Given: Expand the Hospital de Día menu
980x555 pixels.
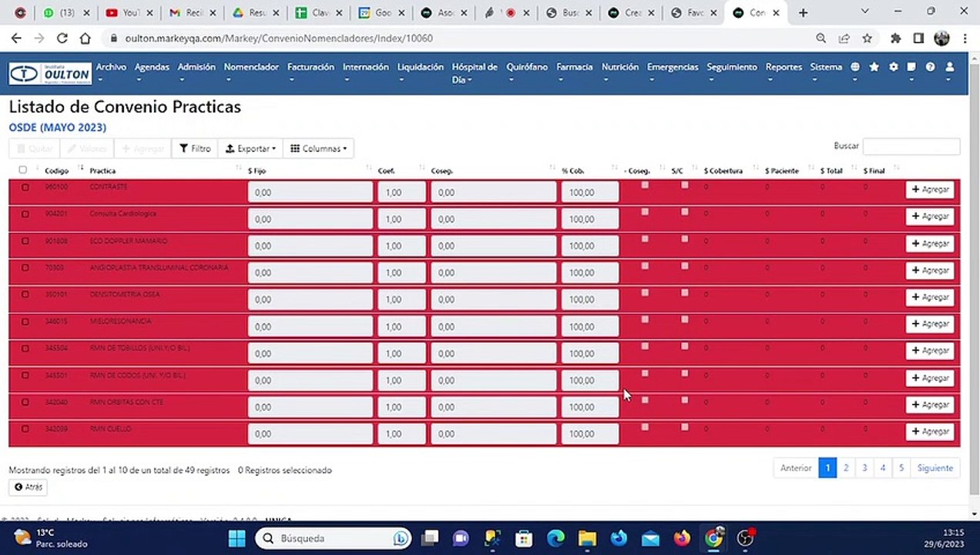Looking at the screenshot, I should 475,73.
